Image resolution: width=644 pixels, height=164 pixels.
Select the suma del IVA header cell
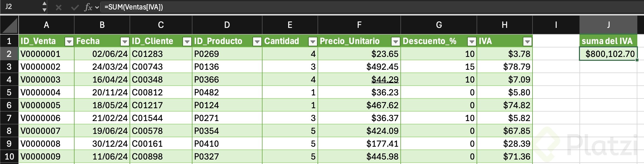click(x=608, y=41)
